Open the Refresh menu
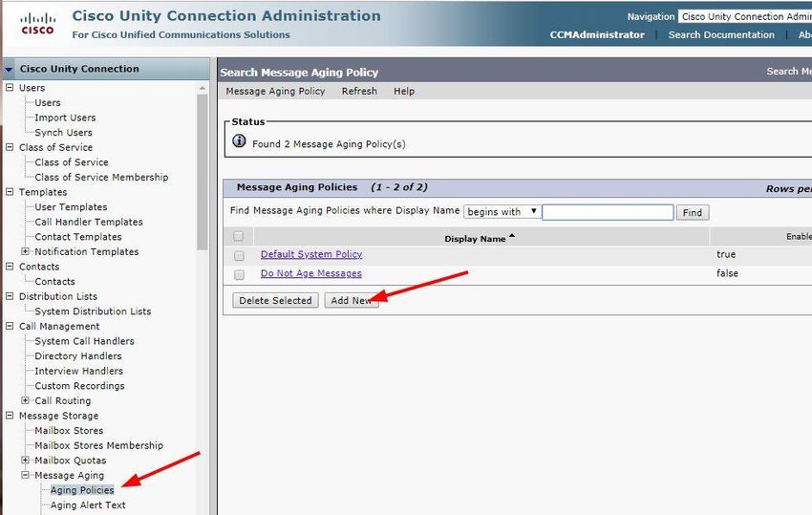Screen dimensions: 812x515 (x=359, y=91)
